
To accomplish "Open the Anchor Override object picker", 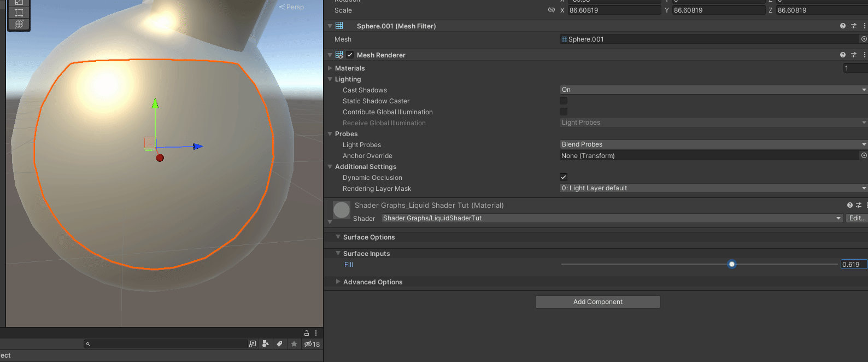I will pyautogui.click(x=864, y=156).
